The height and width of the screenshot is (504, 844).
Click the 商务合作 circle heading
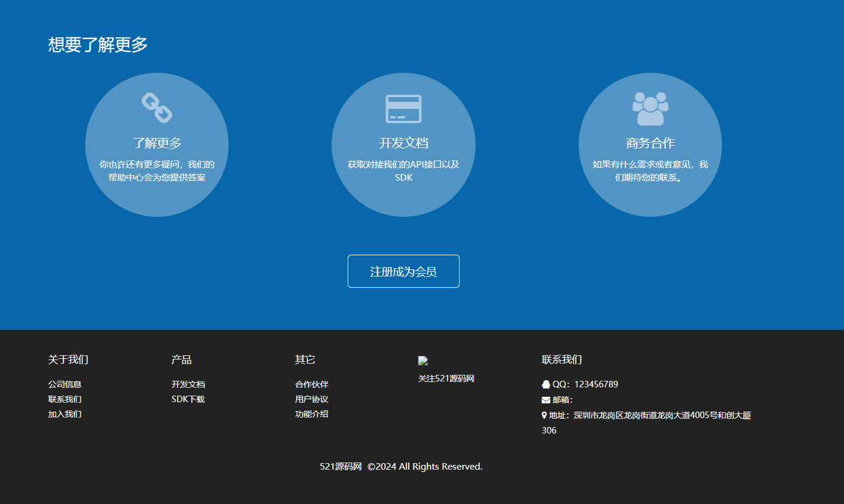[650, 143]
